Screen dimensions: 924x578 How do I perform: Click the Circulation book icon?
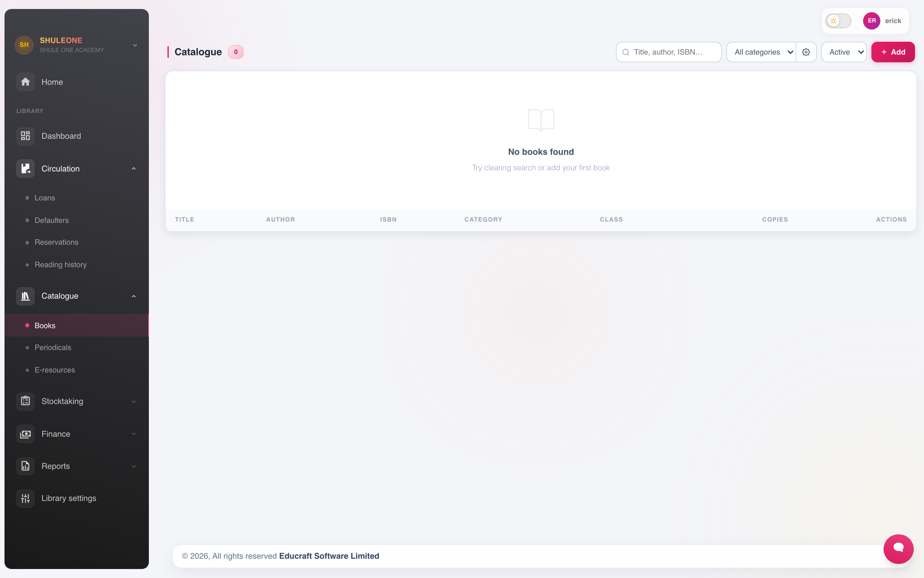(x=25, y=169)
